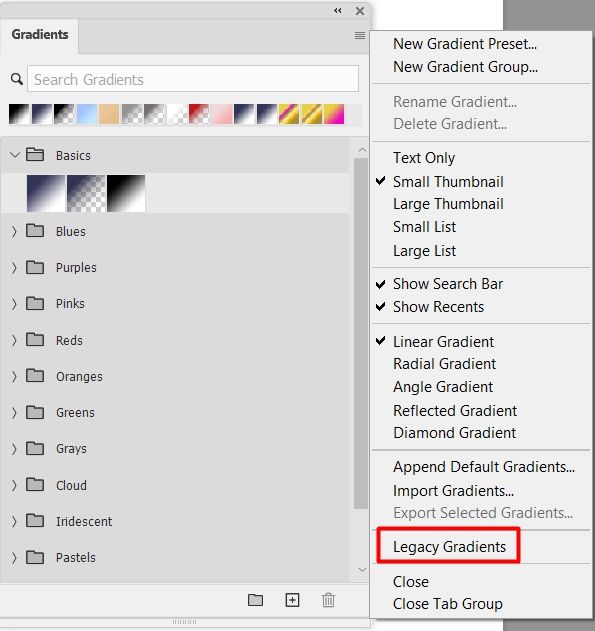The height and width of the screenshot is (631, 595).
Task: Expand the Greens gradient group
Action: pos(14,412)
